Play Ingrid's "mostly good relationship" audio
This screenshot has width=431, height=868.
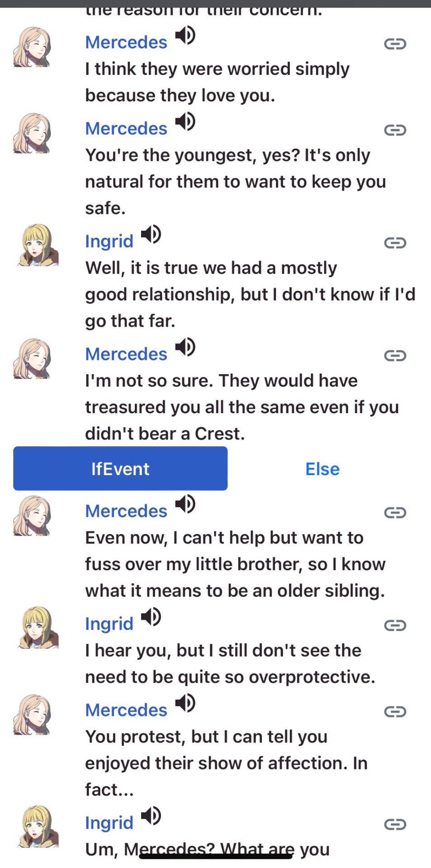tap(151, 234)
